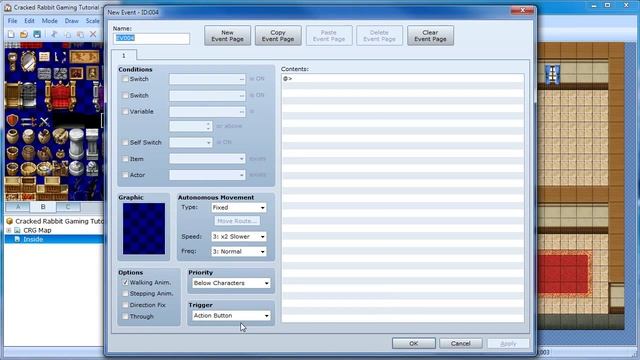Open the File menu
Screen dimensions: 640x360
click(12, 21)
